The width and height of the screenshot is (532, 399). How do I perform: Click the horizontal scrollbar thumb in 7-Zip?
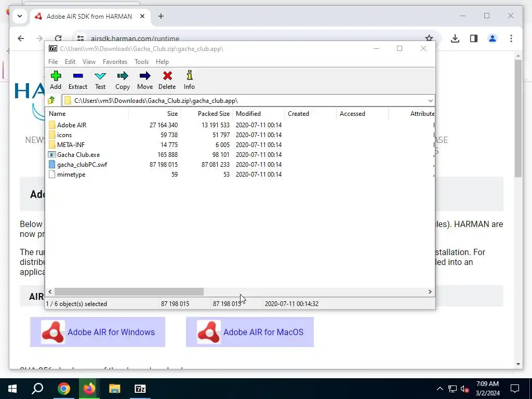tap(129, 291)
